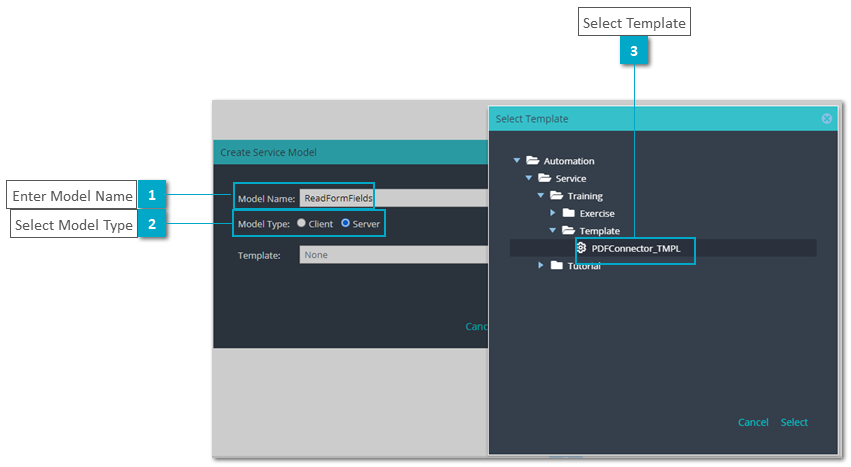Select the Service tree label
851x467 pixels.
point(570,178)
